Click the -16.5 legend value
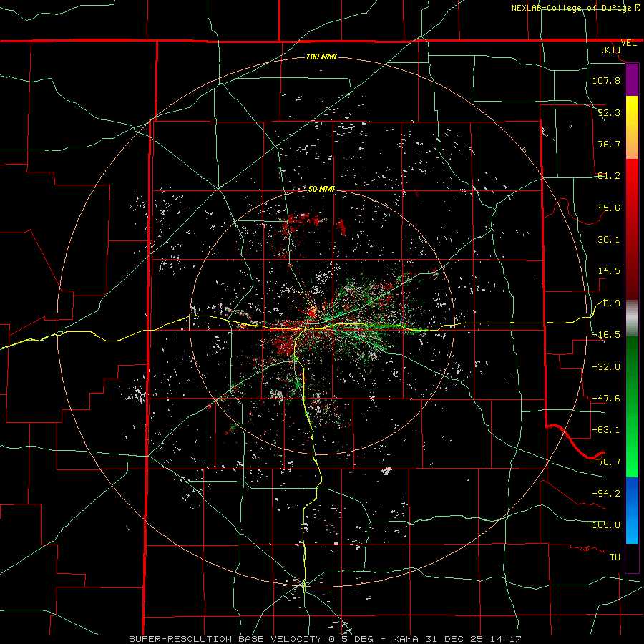 606,335
